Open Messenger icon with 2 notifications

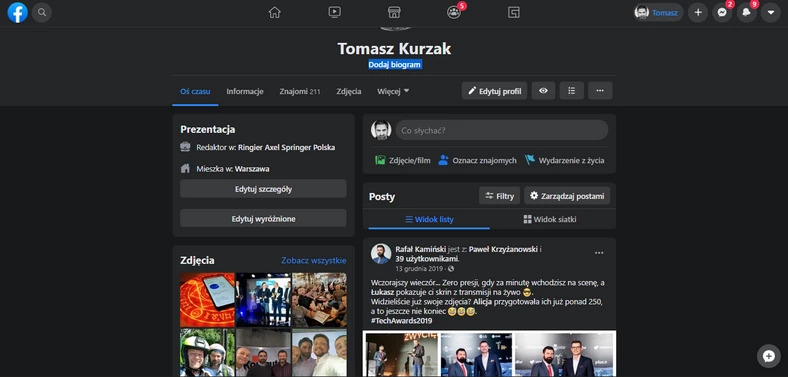722,13
